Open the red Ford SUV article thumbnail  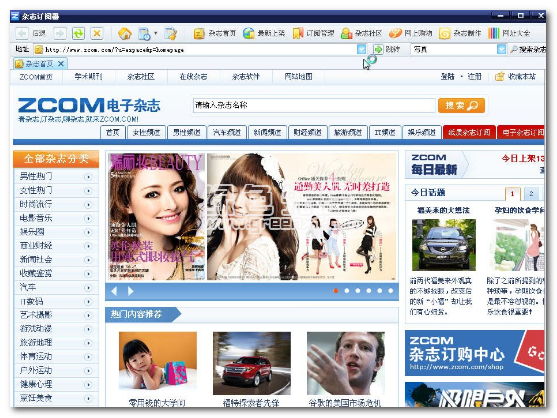pyautogui.click(x=252, y=363)
